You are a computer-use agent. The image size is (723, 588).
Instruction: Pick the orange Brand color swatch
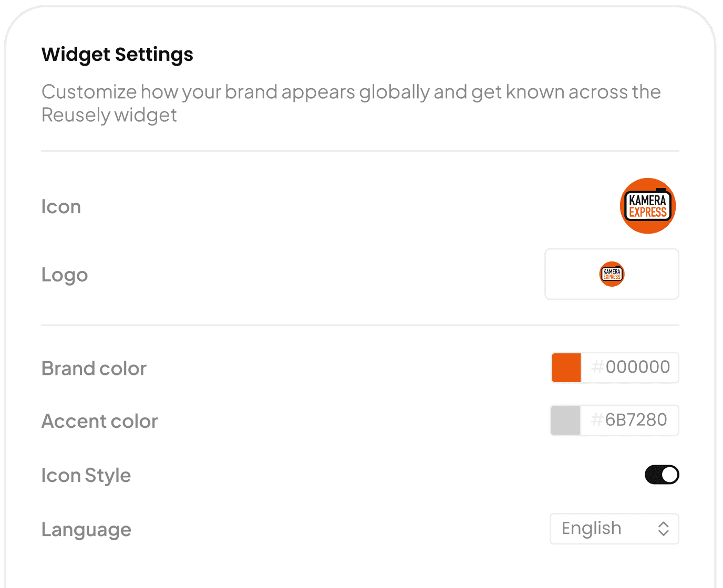click(566, 367)
